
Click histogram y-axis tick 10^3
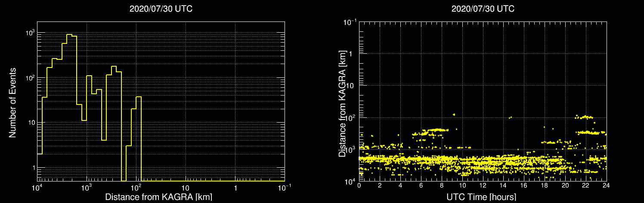click(x=30, y=33)
